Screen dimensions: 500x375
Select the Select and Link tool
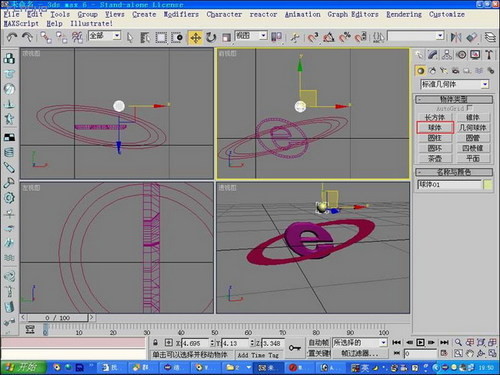[x=45, y=37]
